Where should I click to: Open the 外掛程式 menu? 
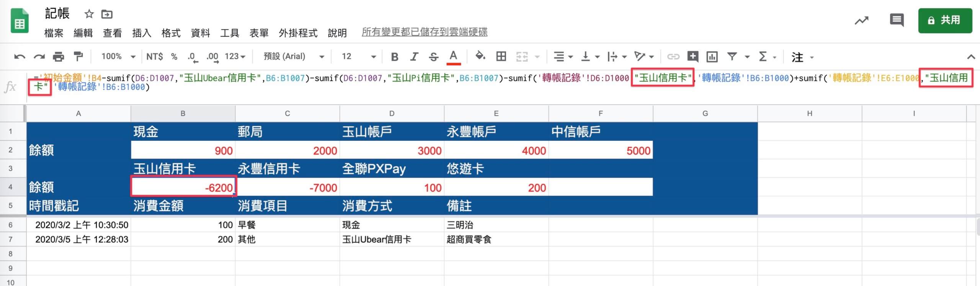[298, 33]
